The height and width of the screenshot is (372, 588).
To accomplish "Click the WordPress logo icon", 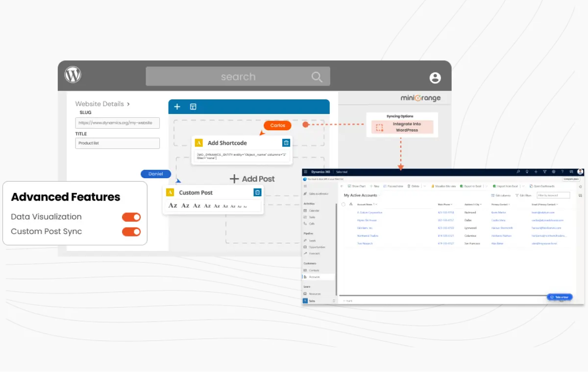I will (73, 75).
